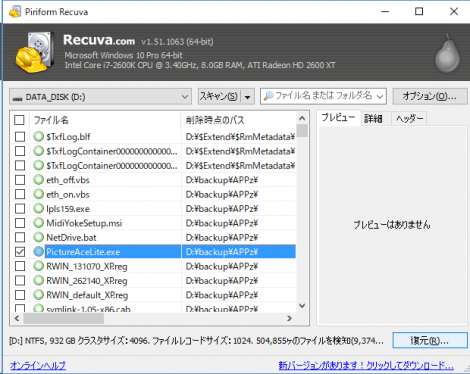The image size is (470, 374).
Task: Click the horizontal scroll left arrow
Action: tap(17, 318)
